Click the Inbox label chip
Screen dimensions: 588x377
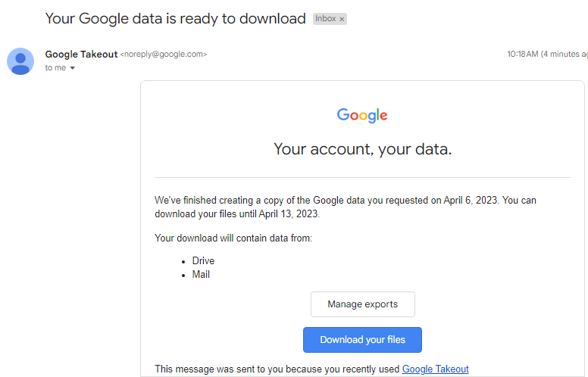pos(325,19)
